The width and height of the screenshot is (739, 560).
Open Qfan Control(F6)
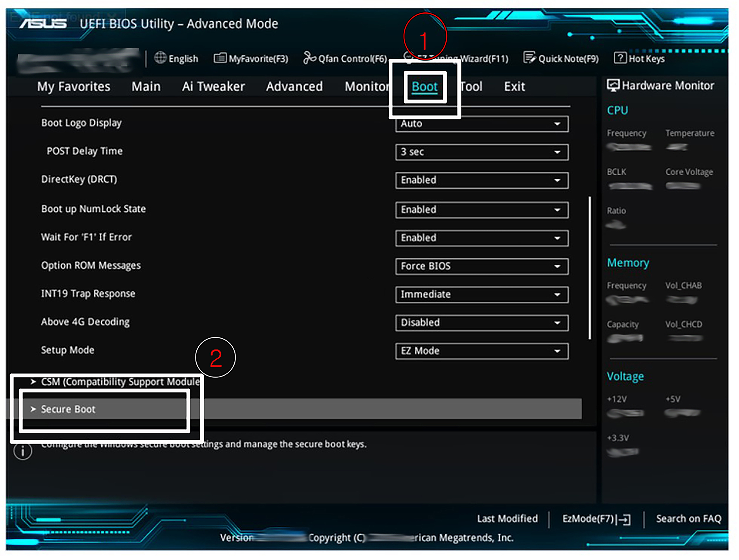345,59
